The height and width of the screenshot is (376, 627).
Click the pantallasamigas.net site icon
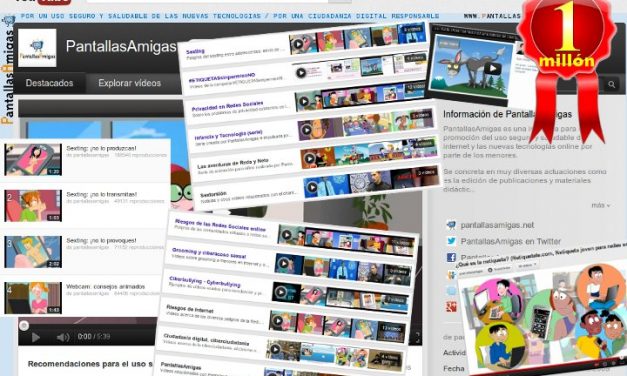coord(451,225)
